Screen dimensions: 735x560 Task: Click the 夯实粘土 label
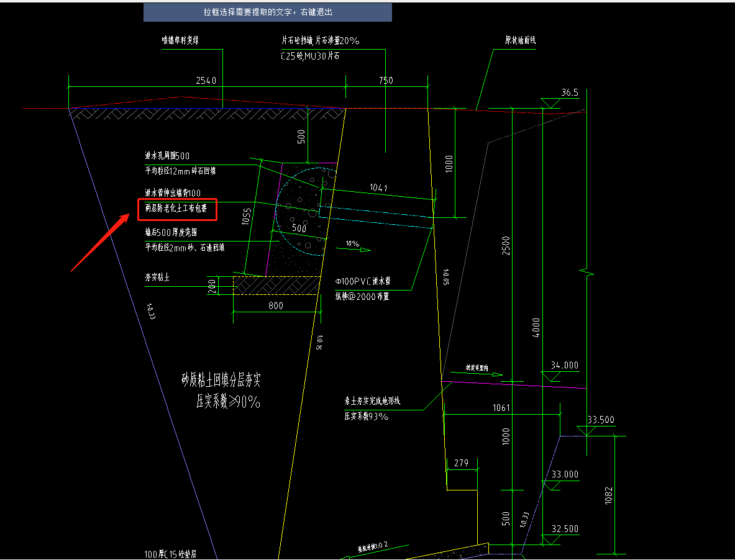pyautogui.click(x=157, y=277)
